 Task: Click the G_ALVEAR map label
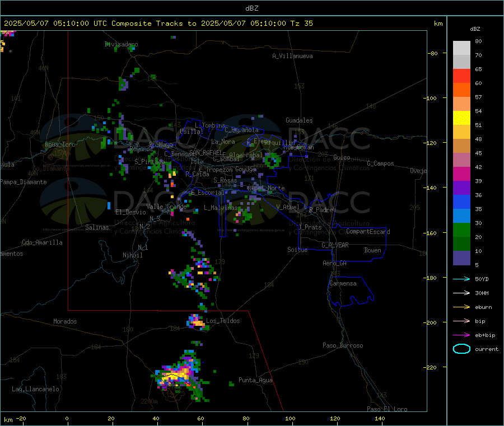(x=335, y=245)
